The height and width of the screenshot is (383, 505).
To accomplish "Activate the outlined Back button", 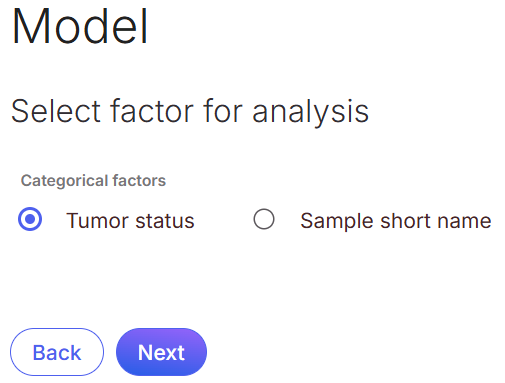I will tap(57, 352).
